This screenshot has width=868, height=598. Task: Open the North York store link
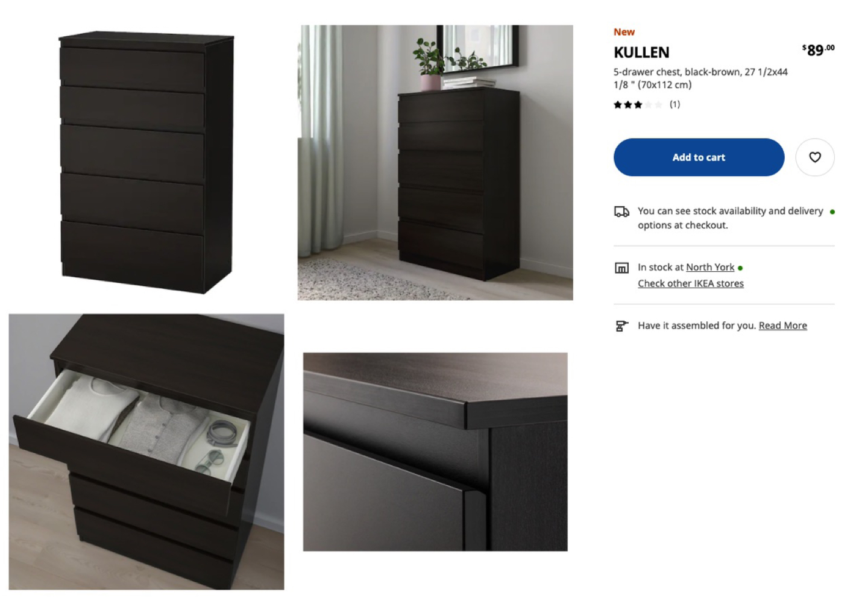coord(710,267)
